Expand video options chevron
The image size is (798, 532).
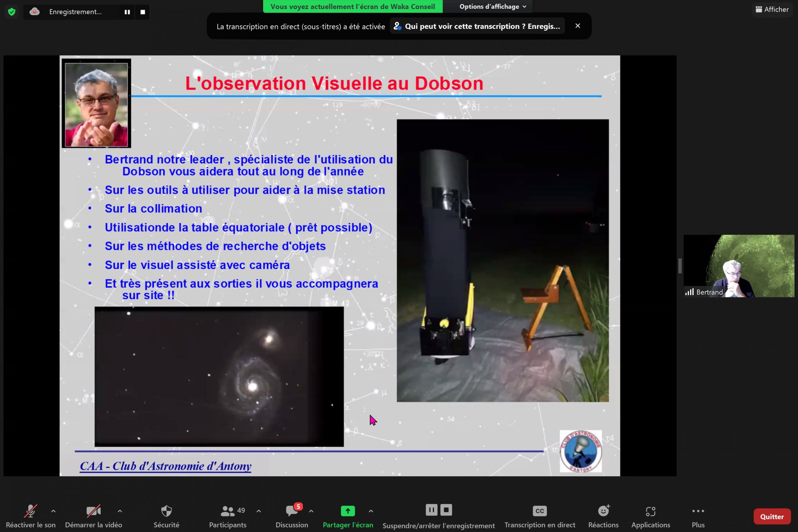(x=120, y=511)
